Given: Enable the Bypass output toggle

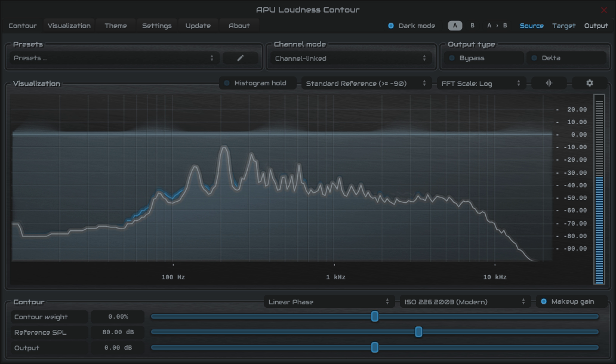Looking at the screenshot, I should coord(485,58).
